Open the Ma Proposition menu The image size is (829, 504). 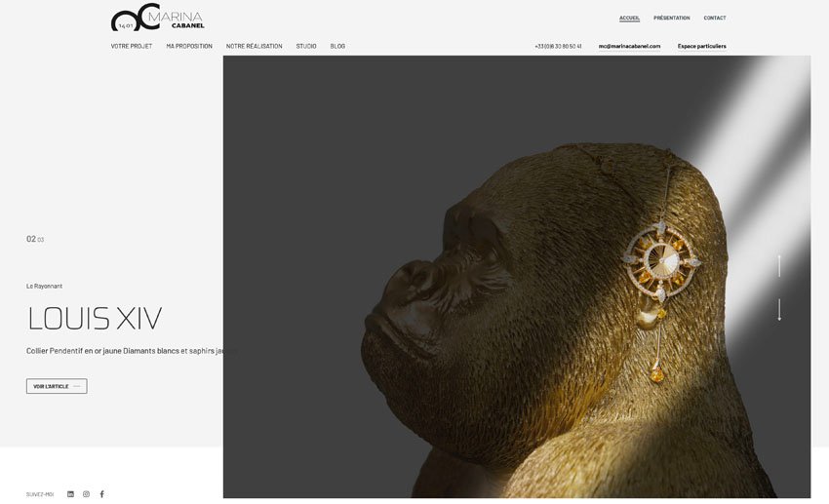(x=189, y=47)
